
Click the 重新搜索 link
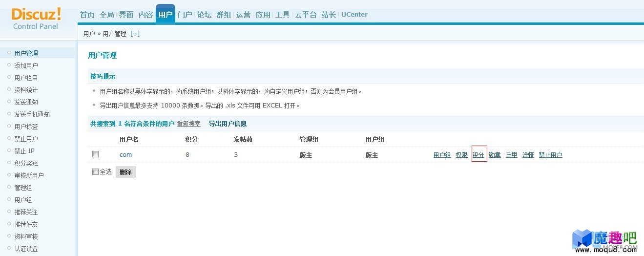188,124
